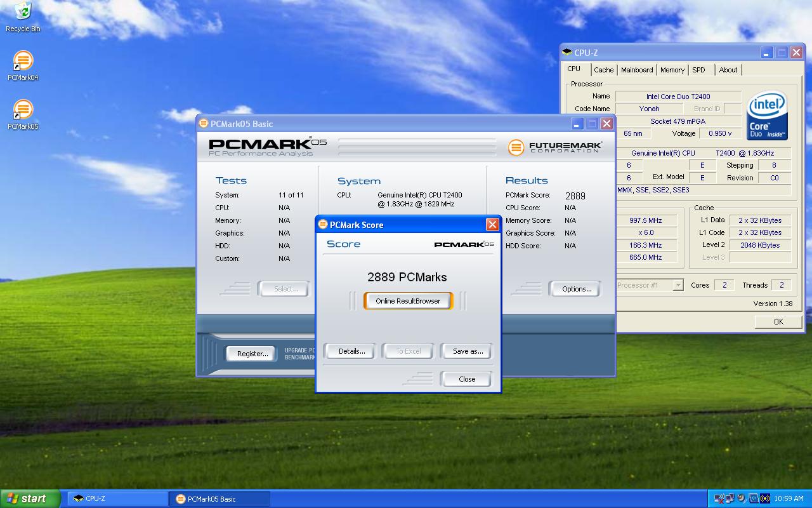Click the blue display settings tray icon
This screenshot has height=508, width=812.
click(x=754, y=498)
